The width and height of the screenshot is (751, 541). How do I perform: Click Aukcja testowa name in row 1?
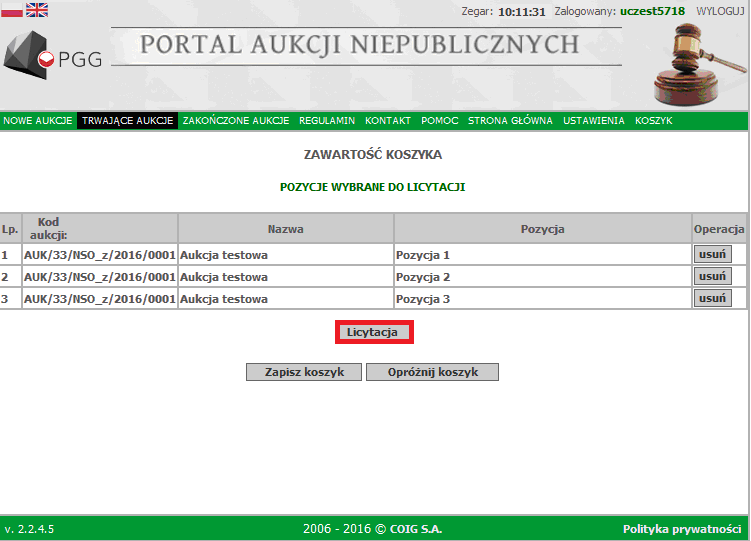point(224,255)
